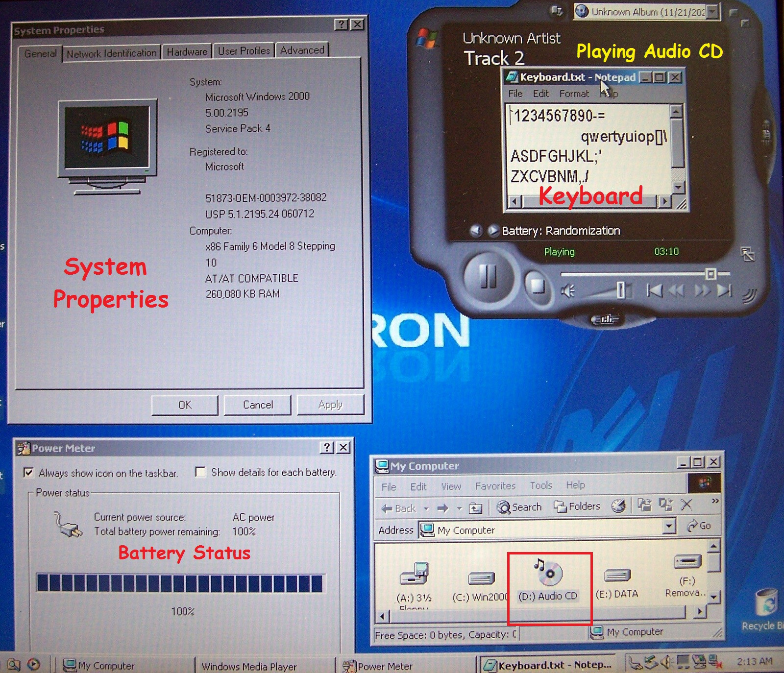The image size is (784, 673).
Task: Open the equalizer settings tab on Media Player
Action: point(605,320)
